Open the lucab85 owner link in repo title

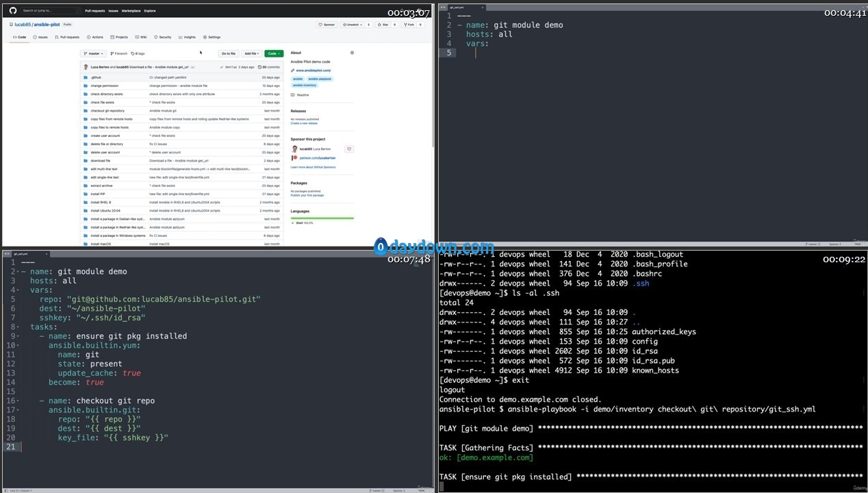pos(21,25)
